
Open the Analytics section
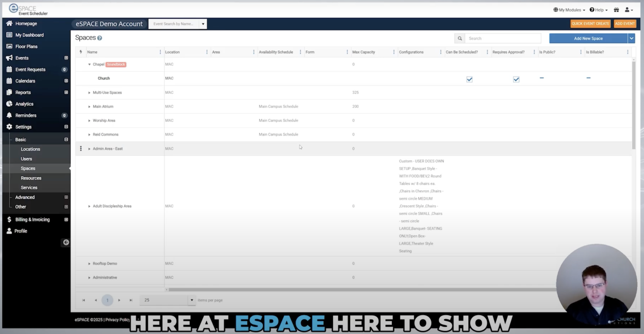pos(25,104)
